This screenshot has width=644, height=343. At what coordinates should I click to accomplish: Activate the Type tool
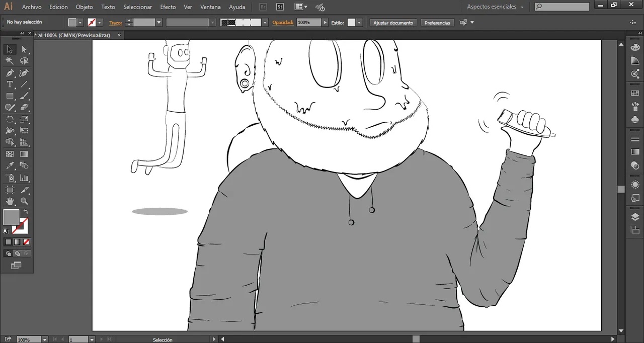click(10, 84)
